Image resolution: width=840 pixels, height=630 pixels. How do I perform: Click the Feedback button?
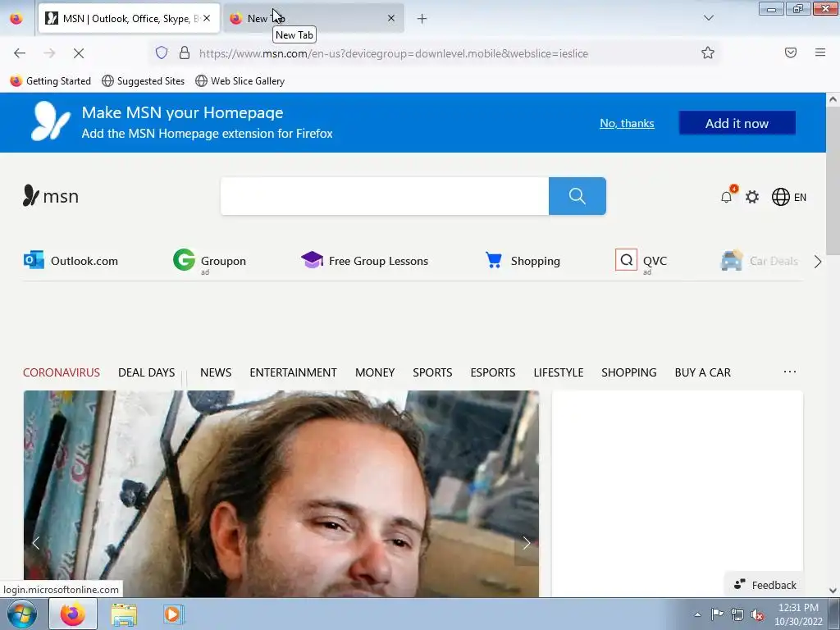(765, 585)
